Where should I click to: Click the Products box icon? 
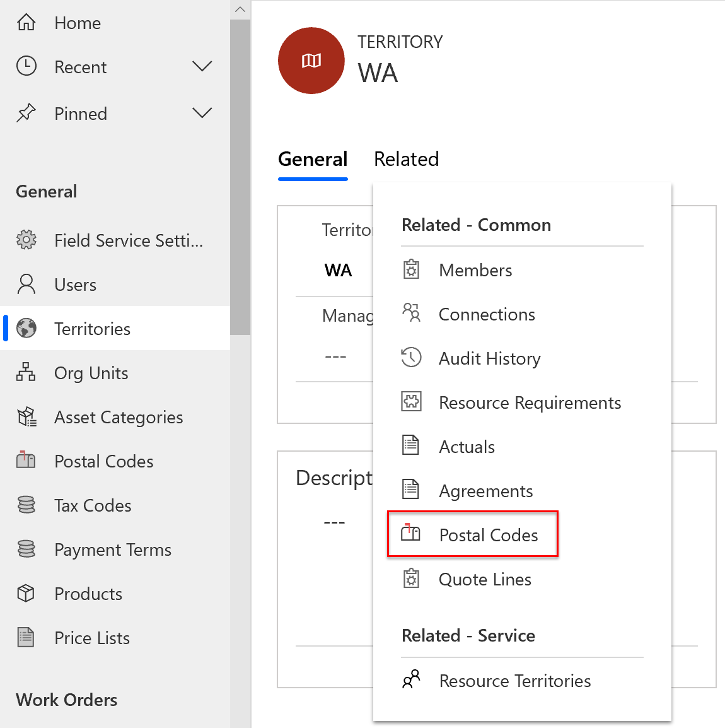click(26, 593)
